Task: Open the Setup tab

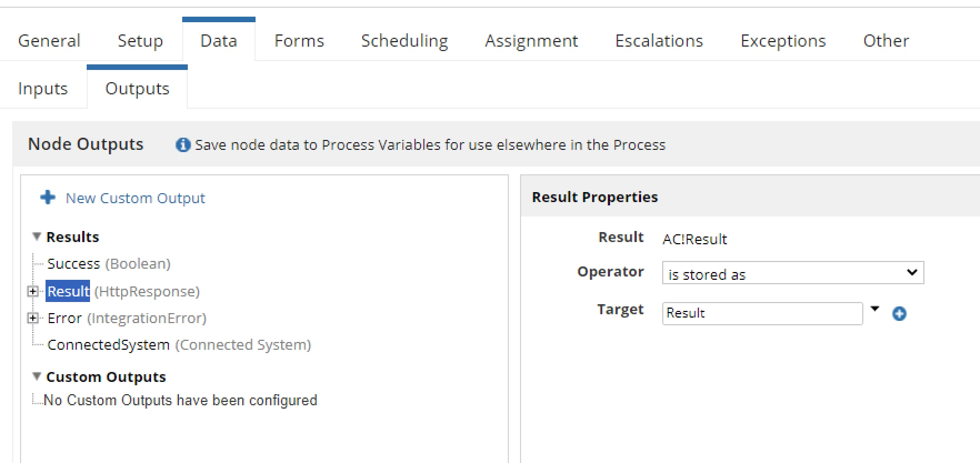Action: click(140, 41)
